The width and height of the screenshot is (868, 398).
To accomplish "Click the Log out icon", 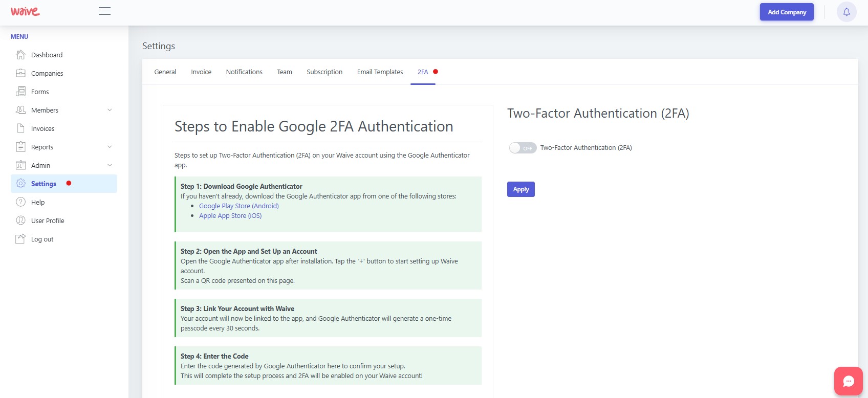I will pyautogui.click(x=20, y=239).
